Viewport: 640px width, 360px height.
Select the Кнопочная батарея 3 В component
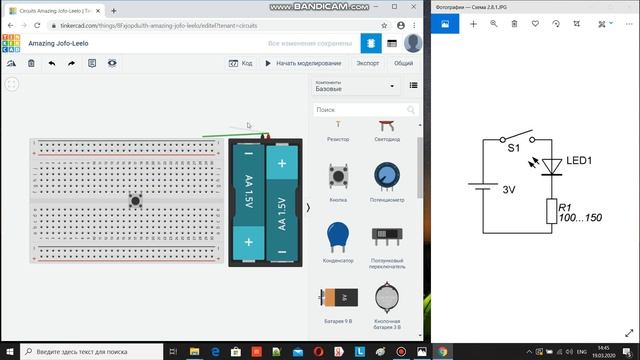[387, 305]
